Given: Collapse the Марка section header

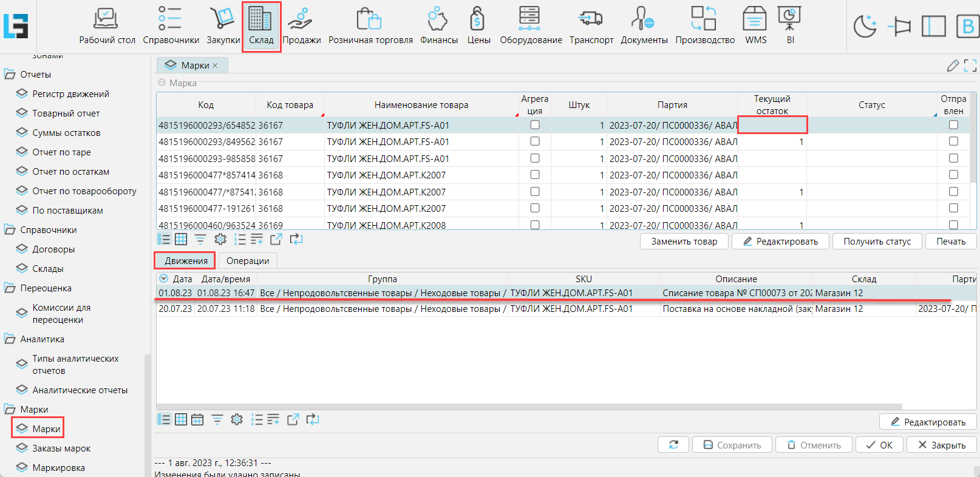Looking at the screenshot, I should [162, 83].
